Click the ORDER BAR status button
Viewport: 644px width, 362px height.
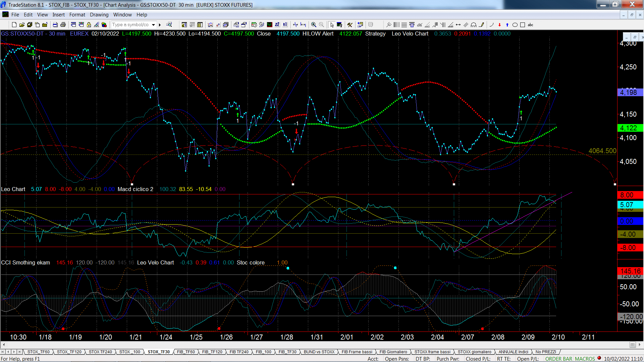[559, 359]
